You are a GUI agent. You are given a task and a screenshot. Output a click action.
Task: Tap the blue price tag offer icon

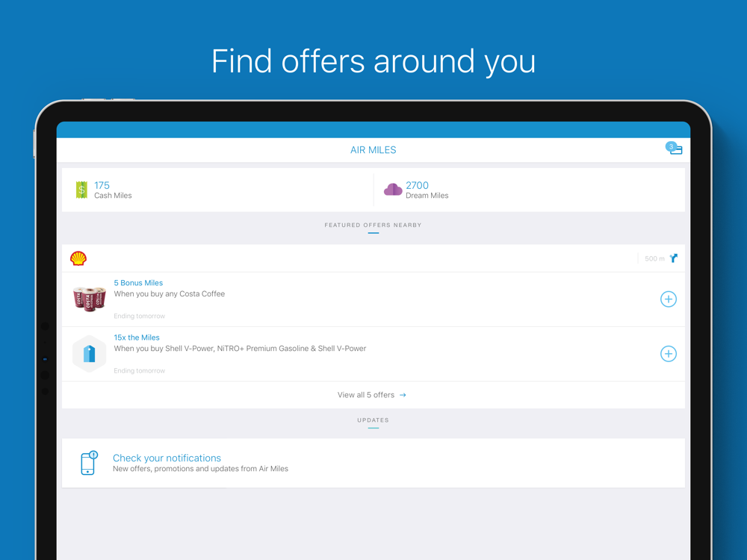coord(89,354)
